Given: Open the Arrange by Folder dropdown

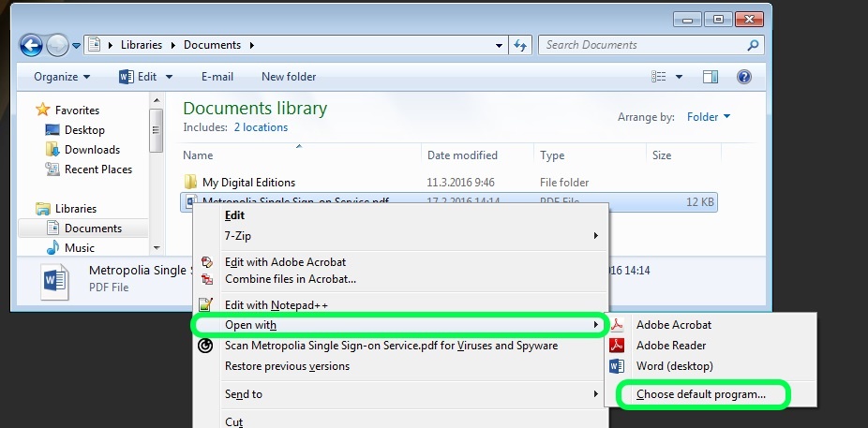Looking at the screenshot, I should pos(709,117).
